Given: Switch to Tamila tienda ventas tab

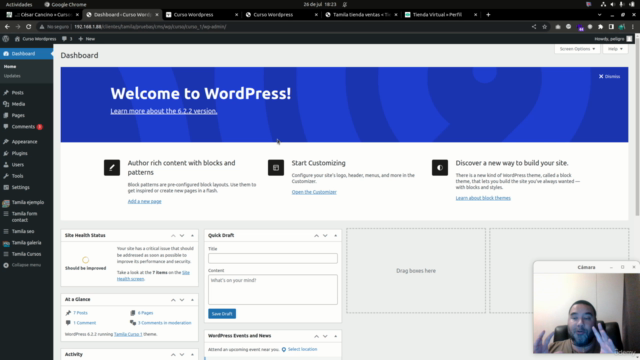Looking at the screenshot, I should click(360, 15).
